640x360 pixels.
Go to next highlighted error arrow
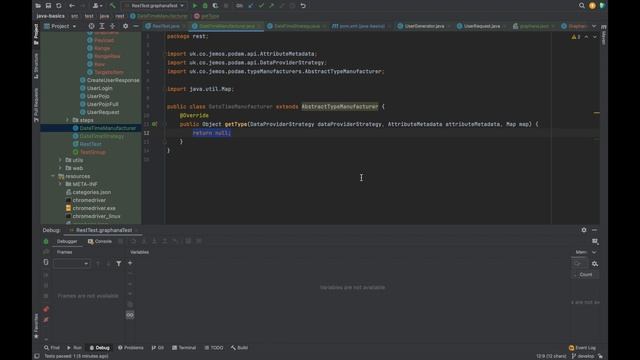coord(595,37)
